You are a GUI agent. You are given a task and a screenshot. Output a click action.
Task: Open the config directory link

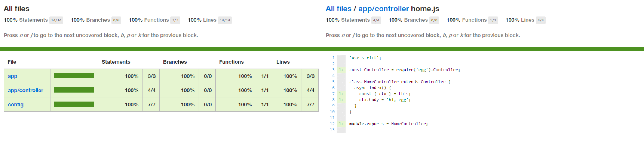[16, 105]
